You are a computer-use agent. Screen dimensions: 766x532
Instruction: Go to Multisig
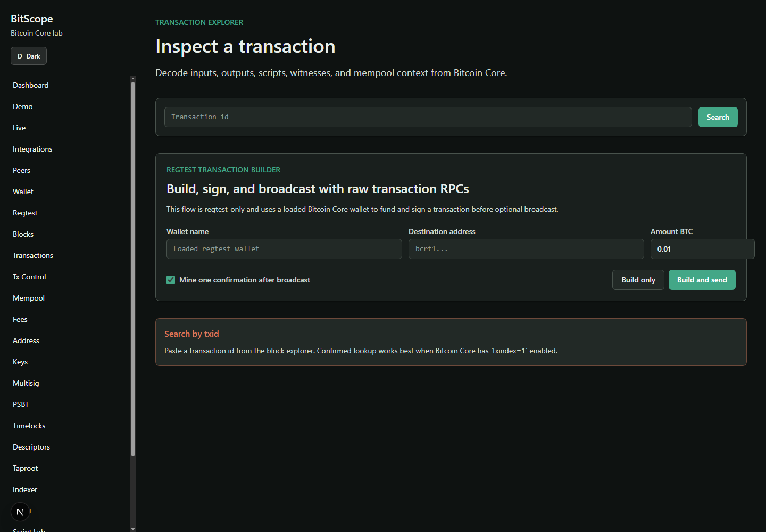click(26, 383)
